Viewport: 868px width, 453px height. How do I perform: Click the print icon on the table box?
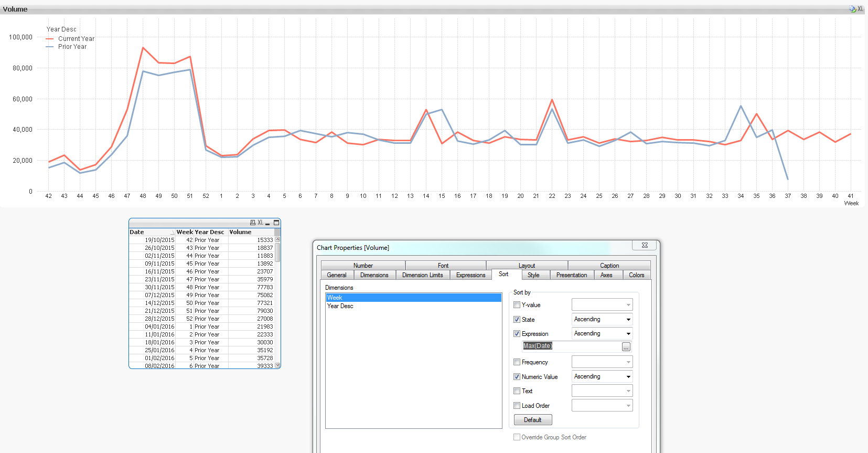(253, 223)
